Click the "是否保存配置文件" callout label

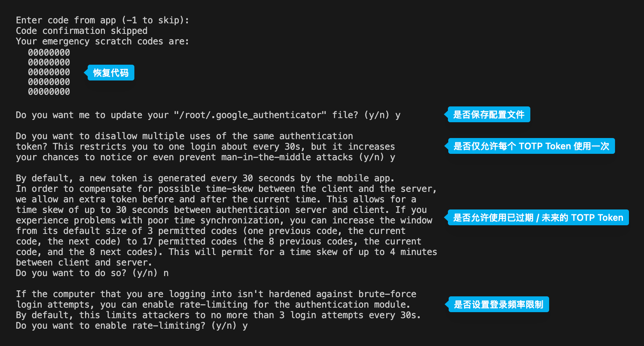pos(489,115)
